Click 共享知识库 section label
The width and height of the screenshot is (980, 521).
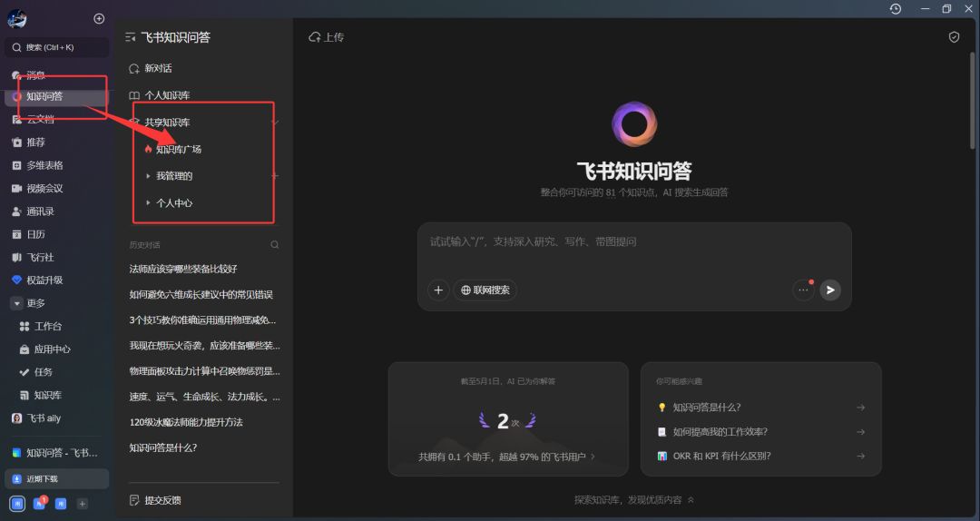pyautogui.click(x=168, y=123)
